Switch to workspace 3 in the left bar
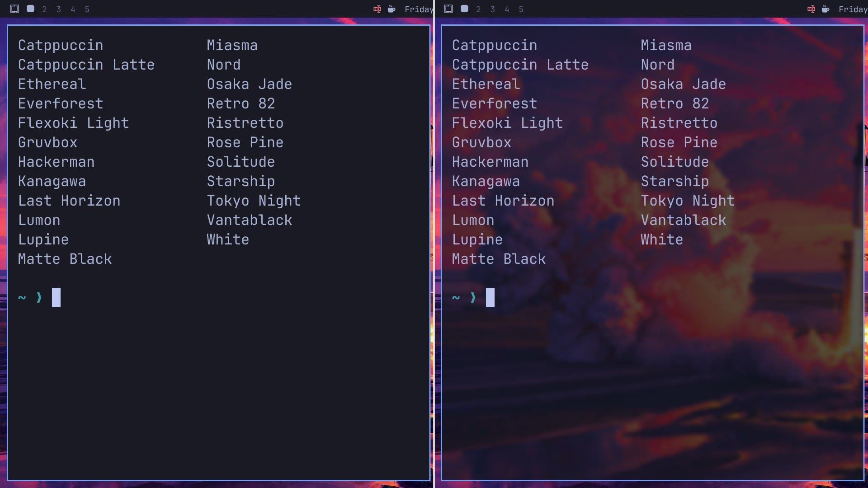868x488 pixels. coord(58,9)
